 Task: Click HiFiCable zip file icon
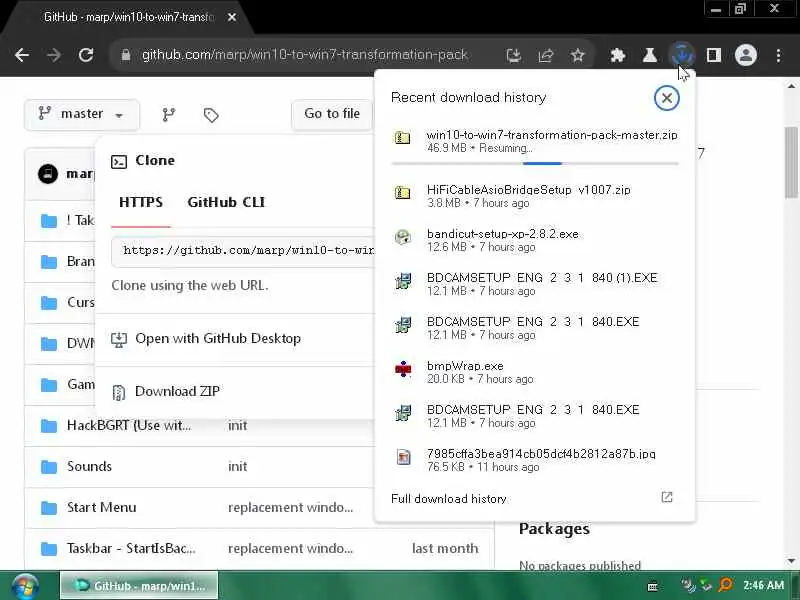pos(403,193)
